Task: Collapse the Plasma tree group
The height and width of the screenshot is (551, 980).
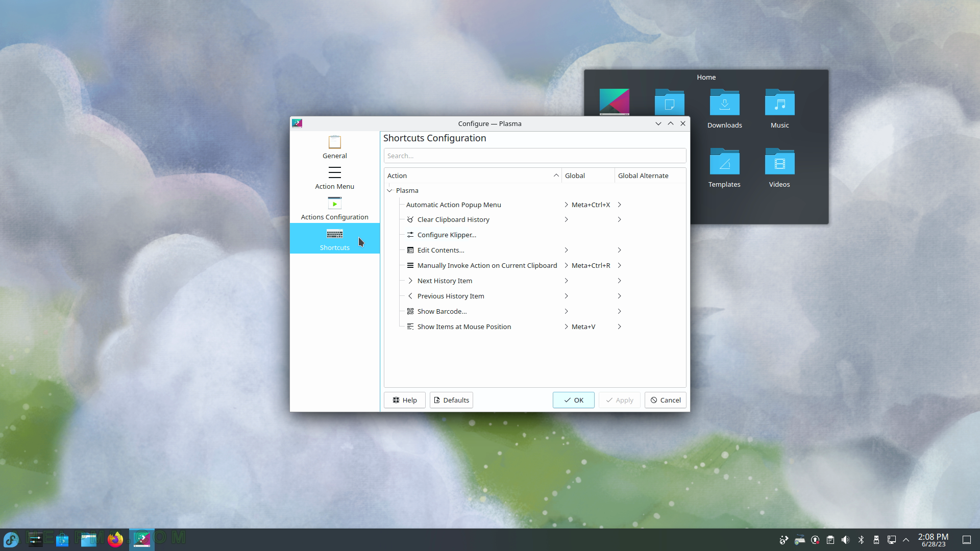Action: 390,190
